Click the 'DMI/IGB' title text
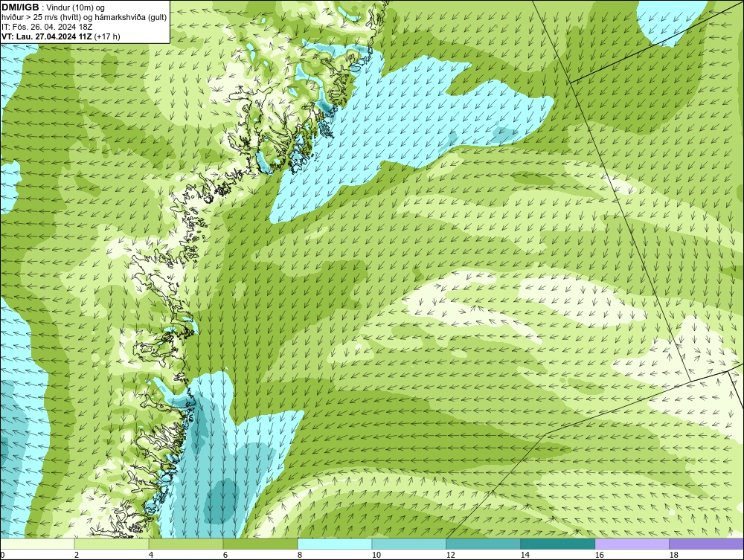 click(x=20, y=7)
